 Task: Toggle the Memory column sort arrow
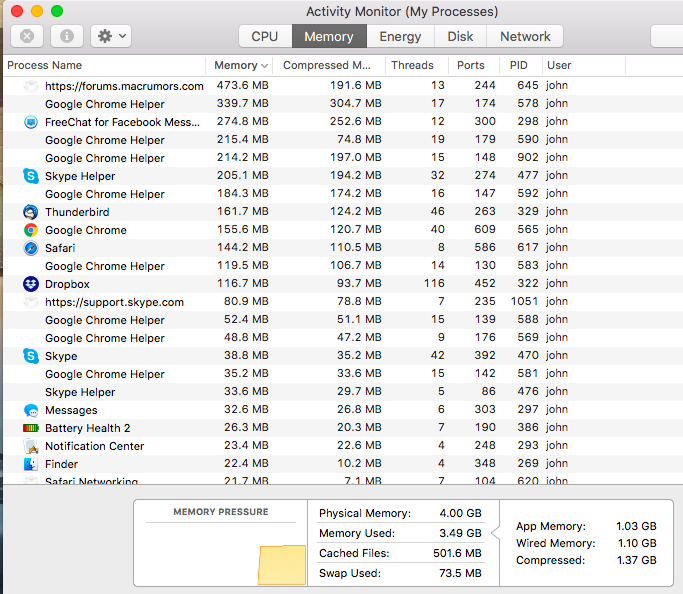pyautogui.click(x=264, y=66)
